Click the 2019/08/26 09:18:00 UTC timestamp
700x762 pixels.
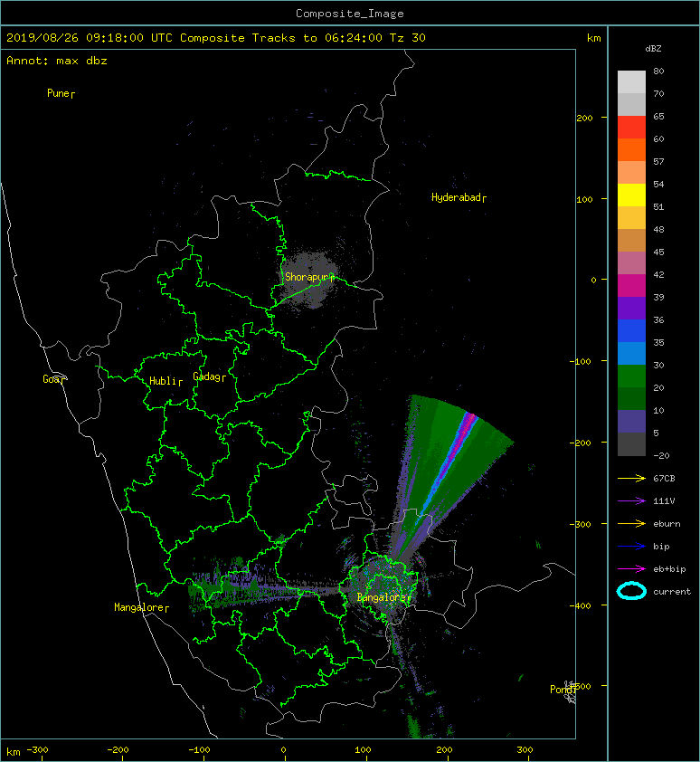90,38
